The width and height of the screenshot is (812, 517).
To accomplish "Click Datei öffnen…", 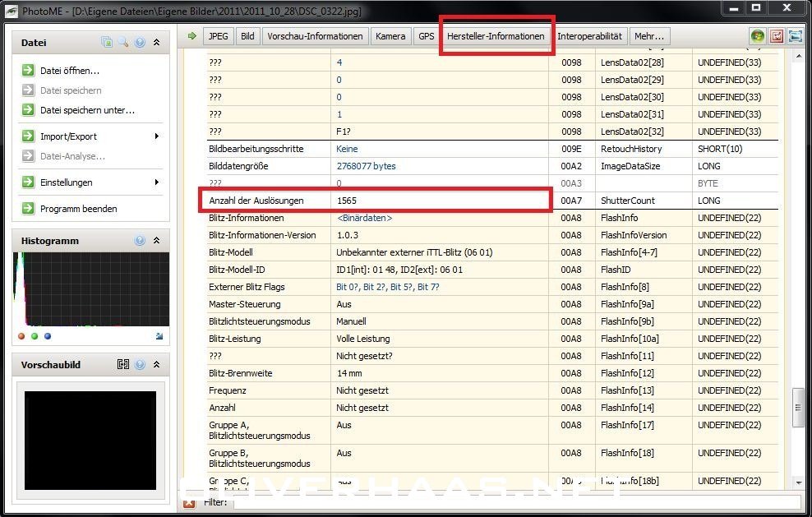I will click(x=70, y=71).
